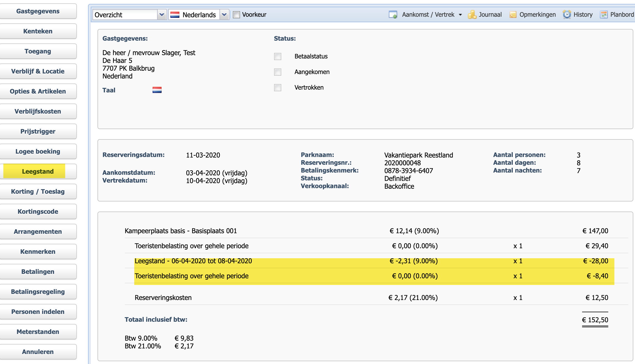This screenshot has height=364, width=635.
Task: Select the Korting / Toeslag button
Action: (38, 191)
